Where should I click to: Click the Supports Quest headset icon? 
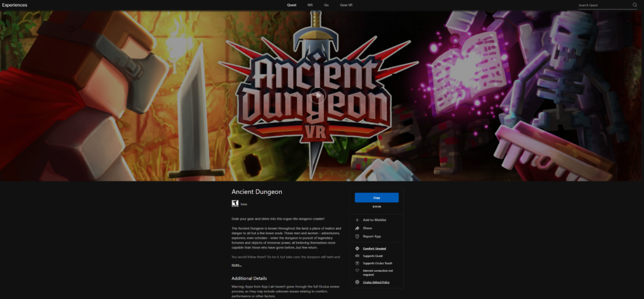tap(357, 256)
